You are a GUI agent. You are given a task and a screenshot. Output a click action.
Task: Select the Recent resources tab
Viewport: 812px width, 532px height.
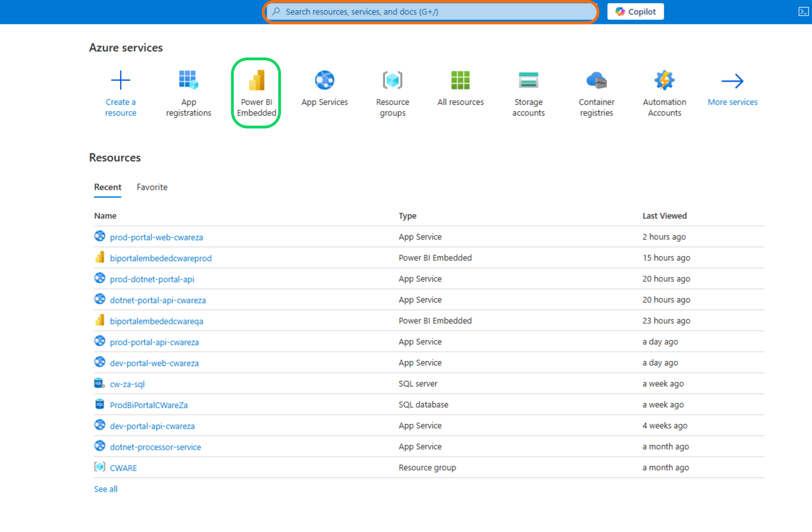(x=107, y=187)
